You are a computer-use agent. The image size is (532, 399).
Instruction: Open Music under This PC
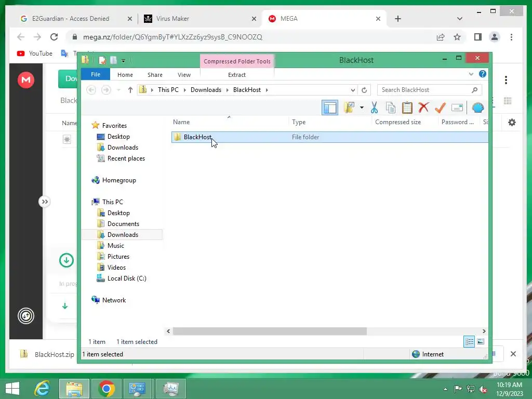tap(116, 246)
